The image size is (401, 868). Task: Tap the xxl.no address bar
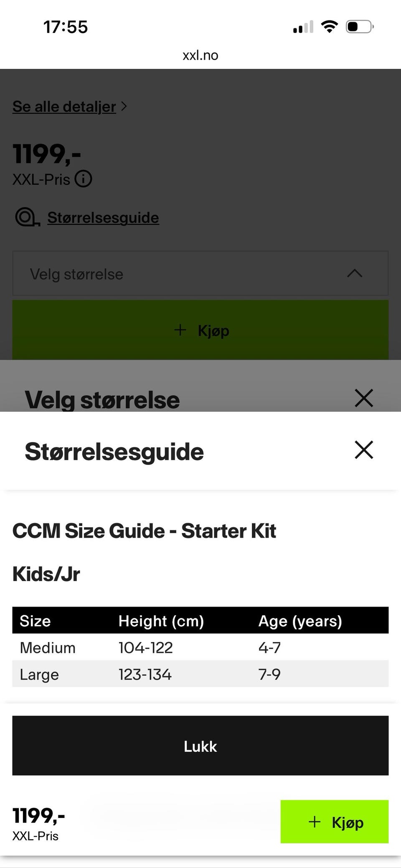[x=200, y=55]
